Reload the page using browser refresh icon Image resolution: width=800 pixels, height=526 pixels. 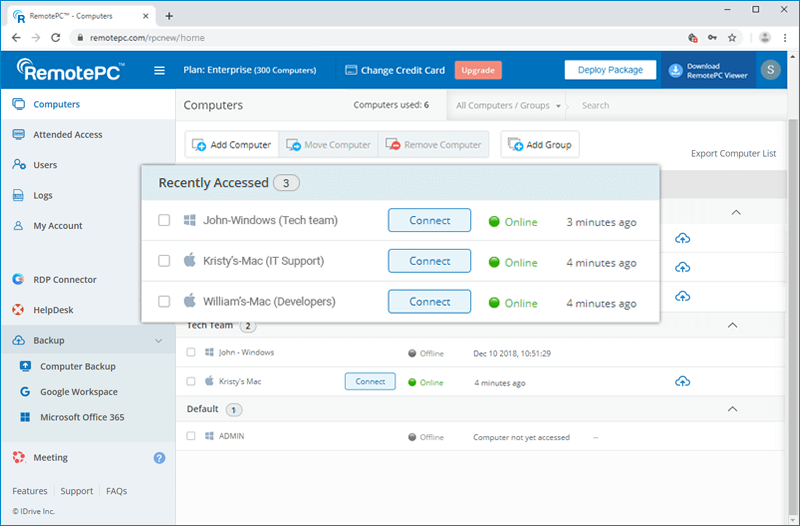(56, 37)
